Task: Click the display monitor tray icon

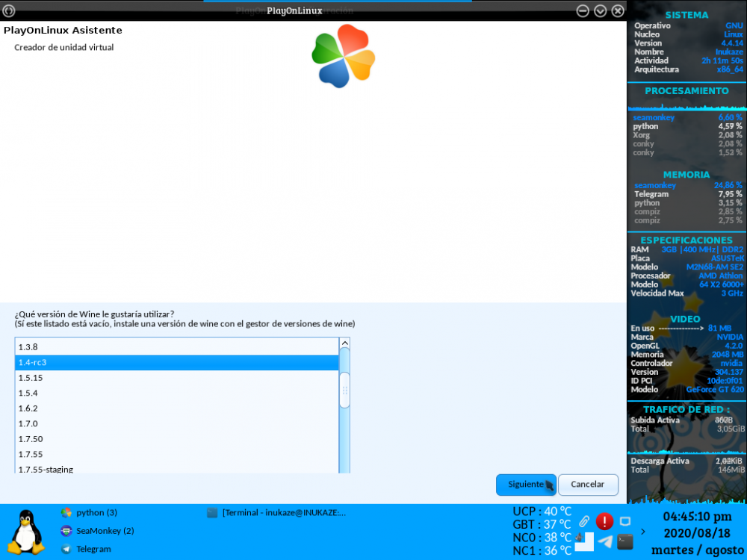Action: click(x=625, y=521)
